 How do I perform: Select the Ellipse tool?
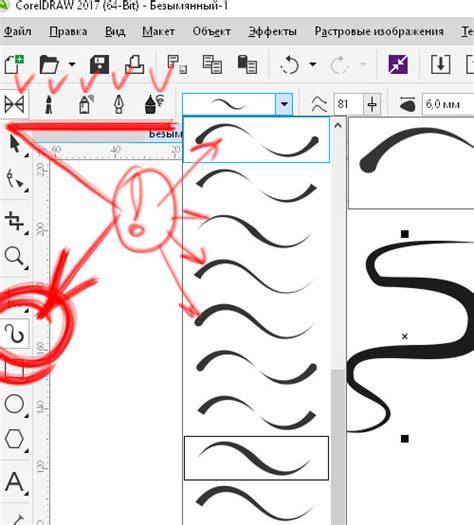tap(15, 404)
